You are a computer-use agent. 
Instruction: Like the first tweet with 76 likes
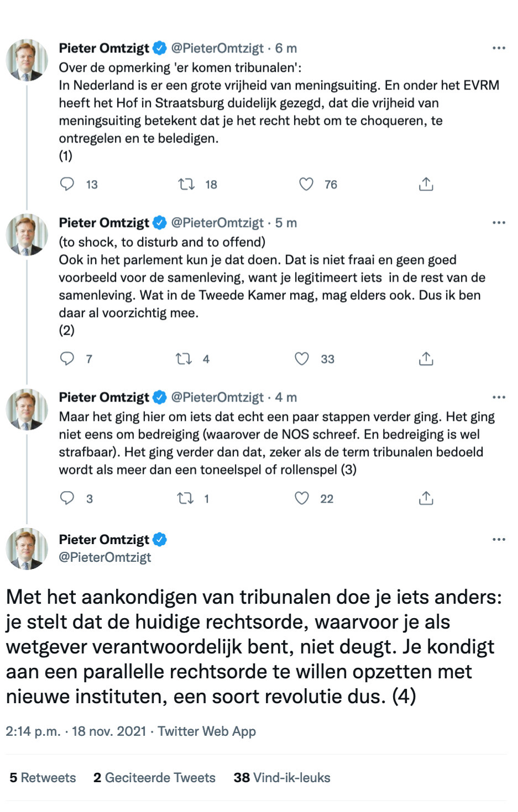(x=306, y=184)
